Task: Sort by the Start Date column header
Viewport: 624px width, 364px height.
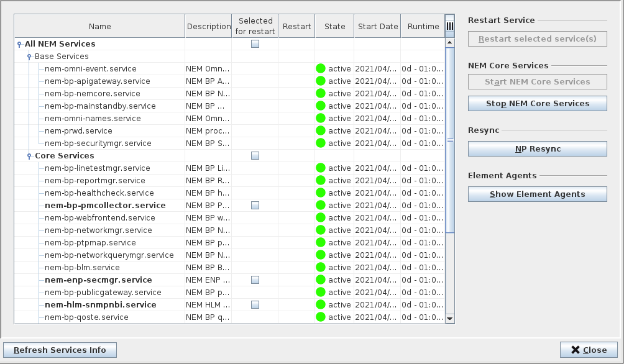Action: [x=377, y=27]
